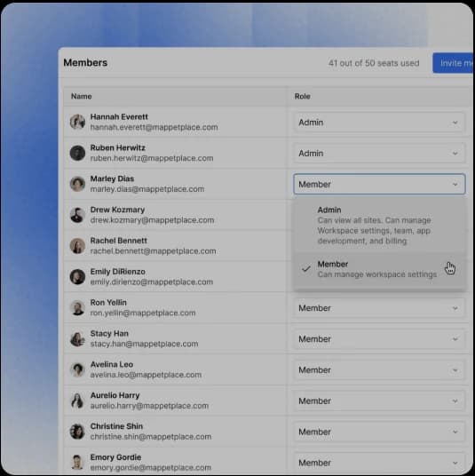Select the name Emory Gordie
The height and width of the screenshot is (476, 475).
(115, 457)
